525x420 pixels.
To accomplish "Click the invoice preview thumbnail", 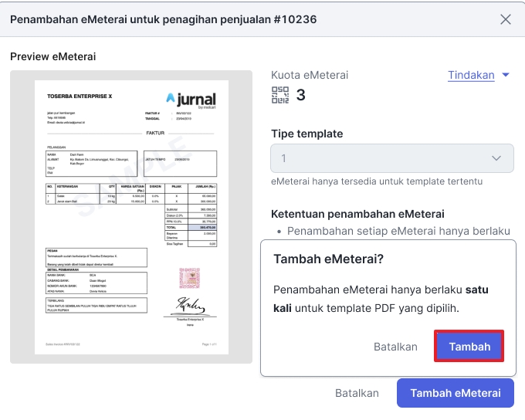I will 131,217.
